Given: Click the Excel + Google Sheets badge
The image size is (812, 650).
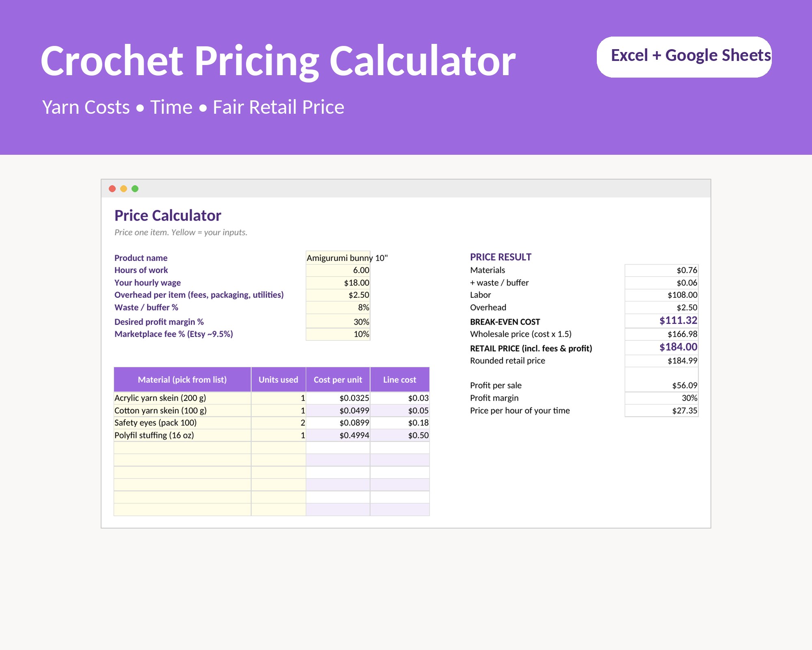Looking at the screenshot, I should (x=684, y=57).
